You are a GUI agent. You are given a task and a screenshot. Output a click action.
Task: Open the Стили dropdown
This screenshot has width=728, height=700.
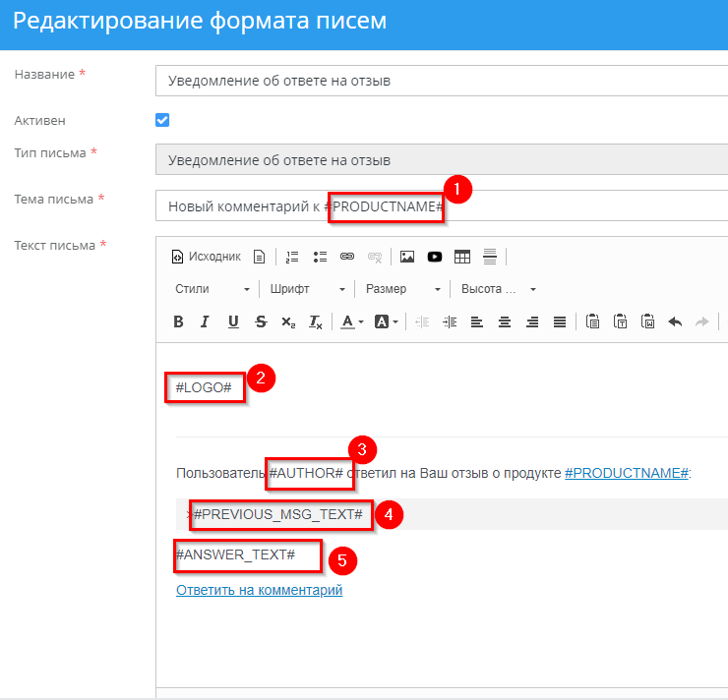point(212,289)
